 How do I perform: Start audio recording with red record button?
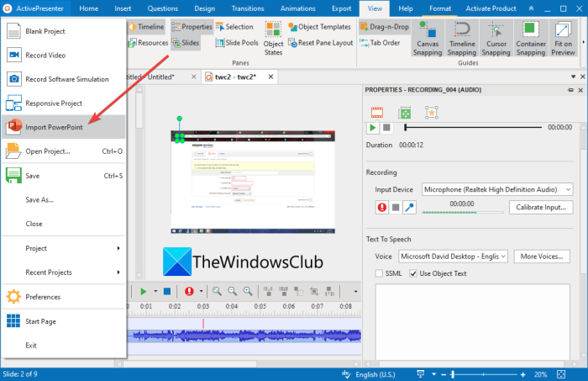[381, 207]
